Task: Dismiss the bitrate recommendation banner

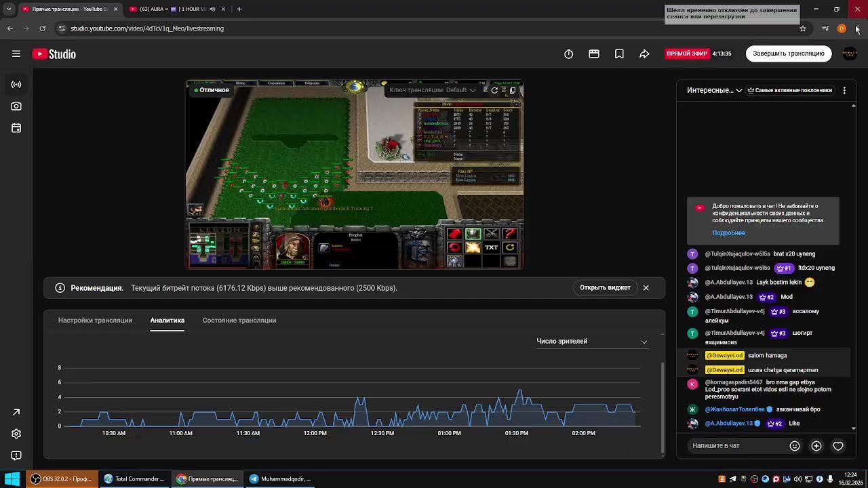Action: (x=646, y=288)
